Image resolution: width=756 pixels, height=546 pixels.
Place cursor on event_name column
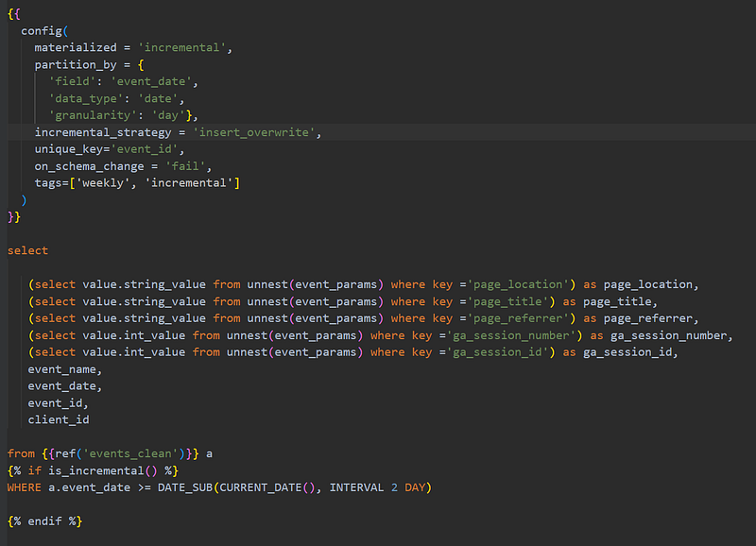(x=61, y=369)
